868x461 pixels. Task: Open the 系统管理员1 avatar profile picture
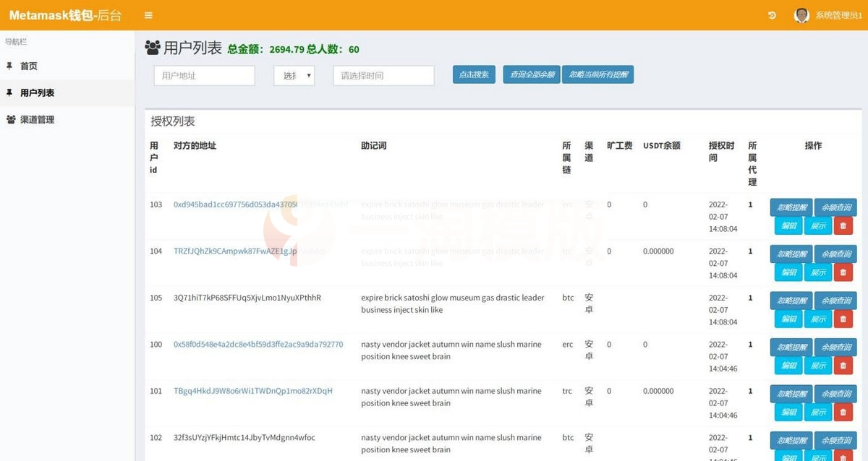[801, 14]
